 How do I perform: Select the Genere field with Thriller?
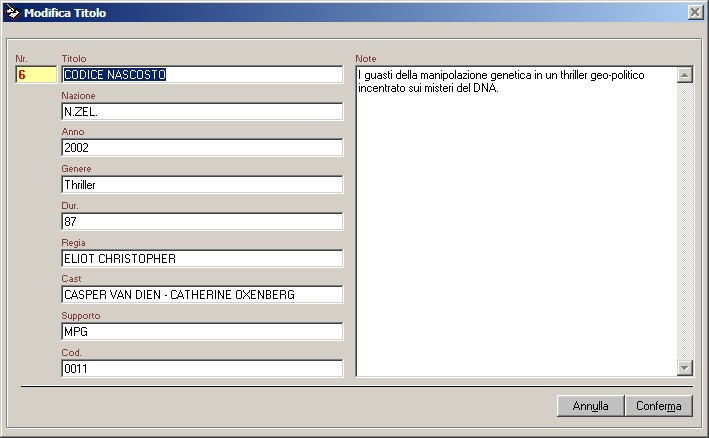pos(202,185)
